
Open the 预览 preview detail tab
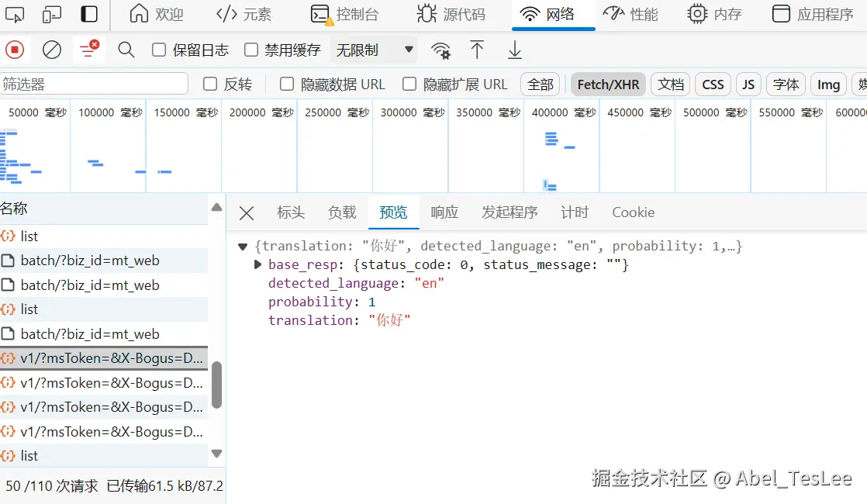393,212
